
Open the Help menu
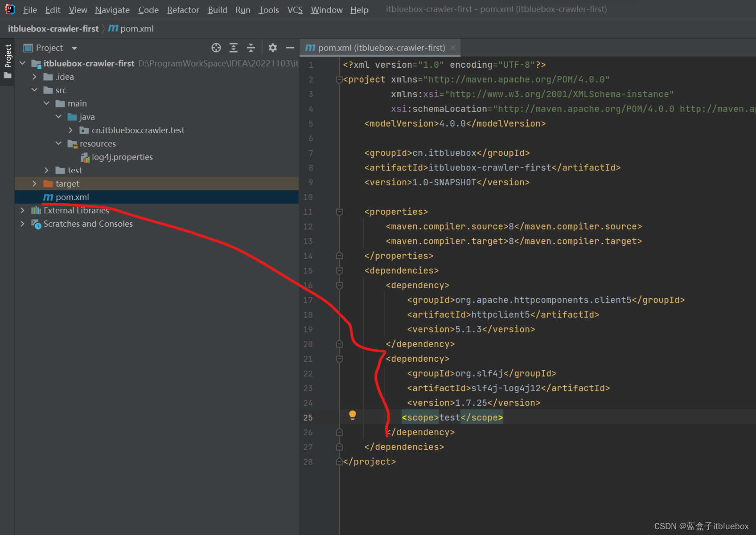point(359,10)
